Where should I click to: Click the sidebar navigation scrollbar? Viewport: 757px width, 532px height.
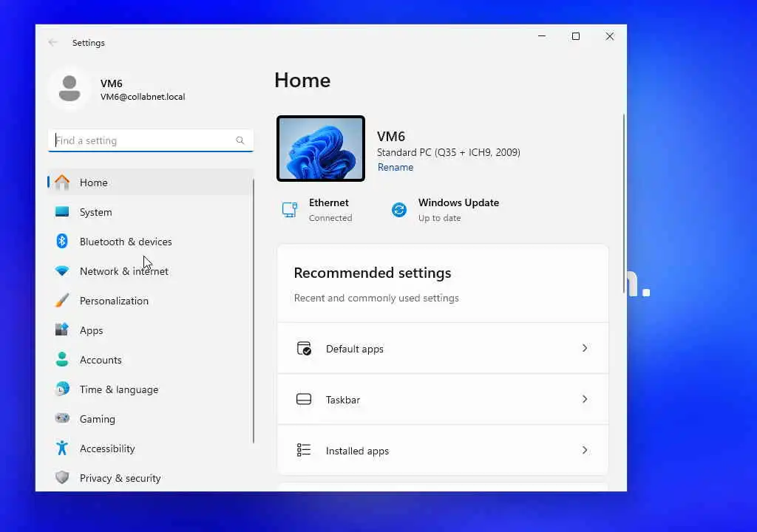[x=254, y=311]
